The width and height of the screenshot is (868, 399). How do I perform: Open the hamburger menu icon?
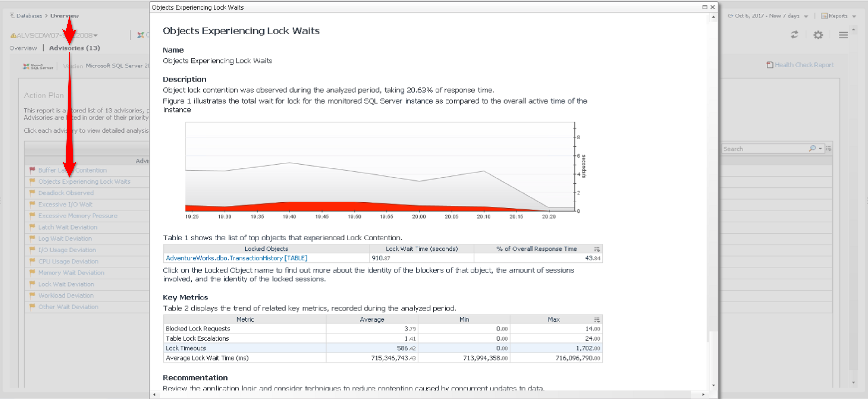point(843,35)
